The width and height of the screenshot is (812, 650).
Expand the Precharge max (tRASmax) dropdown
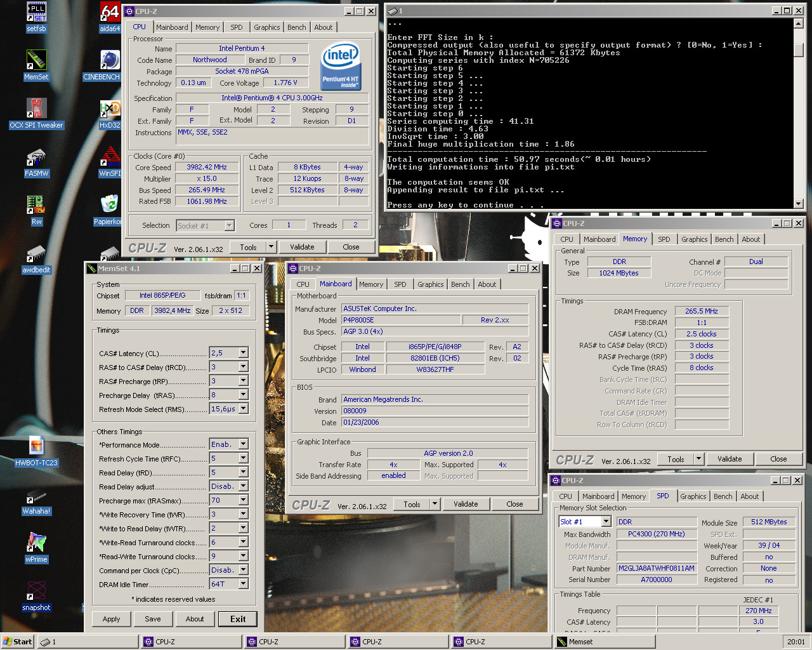(243, 500)
